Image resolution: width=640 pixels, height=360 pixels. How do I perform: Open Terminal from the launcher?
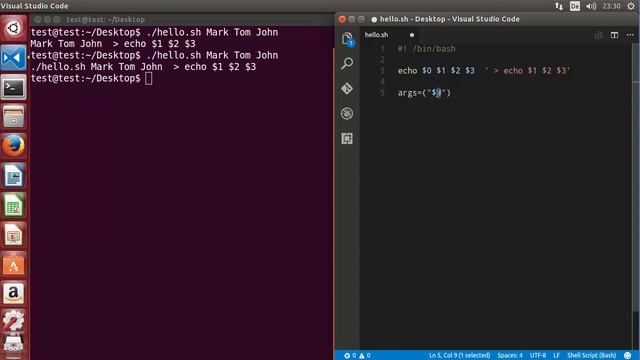(13, 87)
